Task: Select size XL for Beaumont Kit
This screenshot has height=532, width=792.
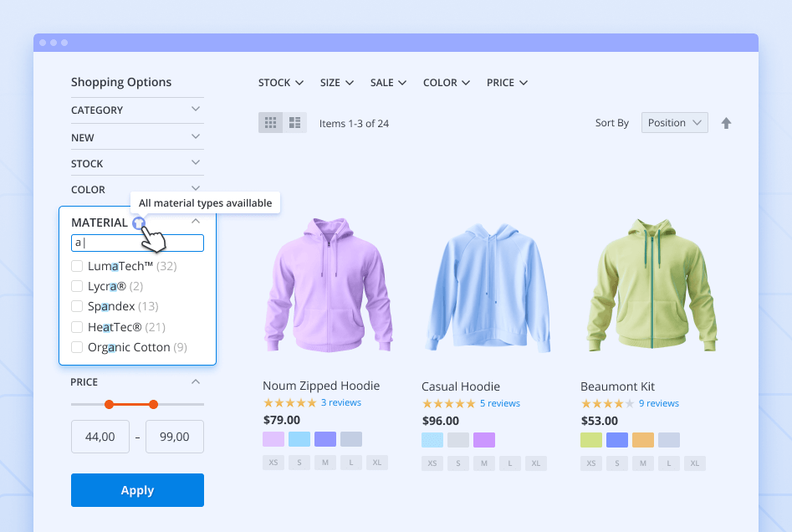Action: click(694, 463)
